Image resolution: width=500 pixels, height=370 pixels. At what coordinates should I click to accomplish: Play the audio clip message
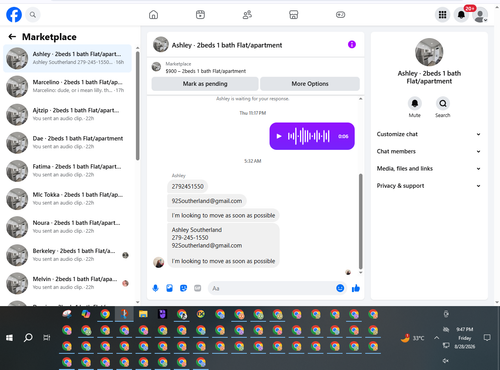click(279, 136)
